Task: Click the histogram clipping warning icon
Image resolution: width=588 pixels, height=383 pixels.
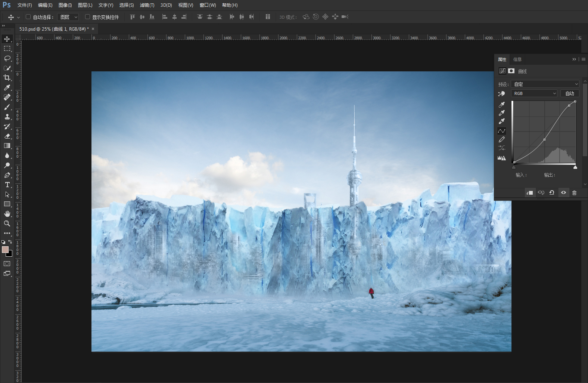Action: (502, 158)
